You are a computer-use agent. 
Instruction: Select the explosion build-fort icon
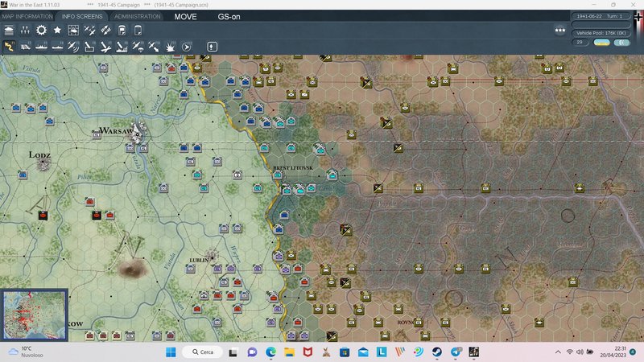click(x=170, y=47)
